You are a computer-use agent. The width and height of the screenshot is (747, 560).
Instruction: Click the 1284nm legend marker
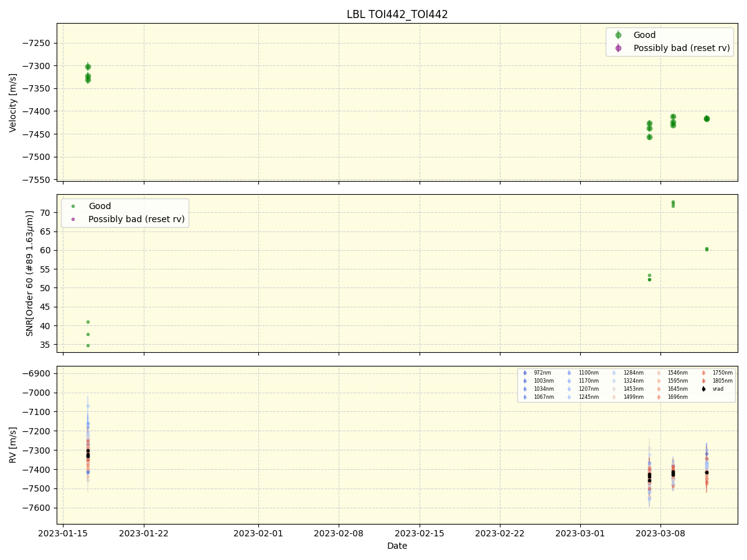[x=614, y=373]
